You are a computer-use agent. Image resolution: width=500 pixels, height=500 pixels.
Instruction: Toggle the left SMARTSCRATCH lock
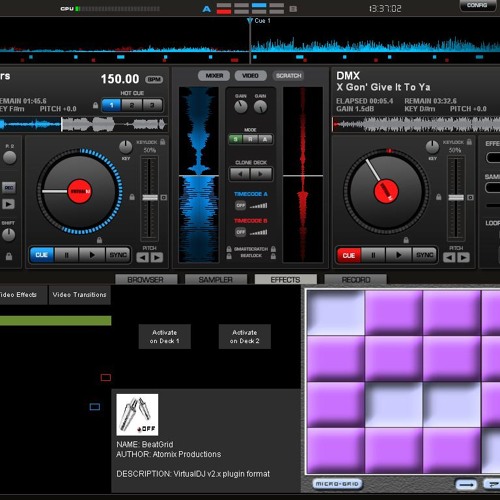pos(229,249)
